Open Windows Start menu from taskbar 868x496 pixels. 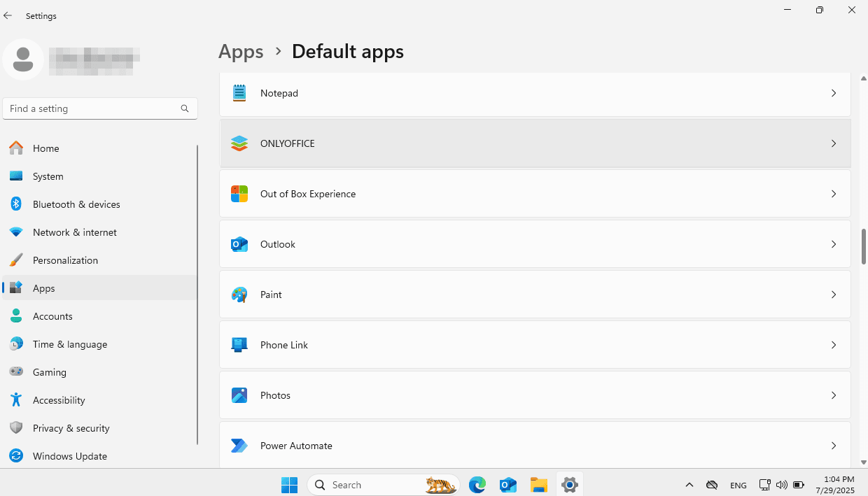(x=289, y=485)
